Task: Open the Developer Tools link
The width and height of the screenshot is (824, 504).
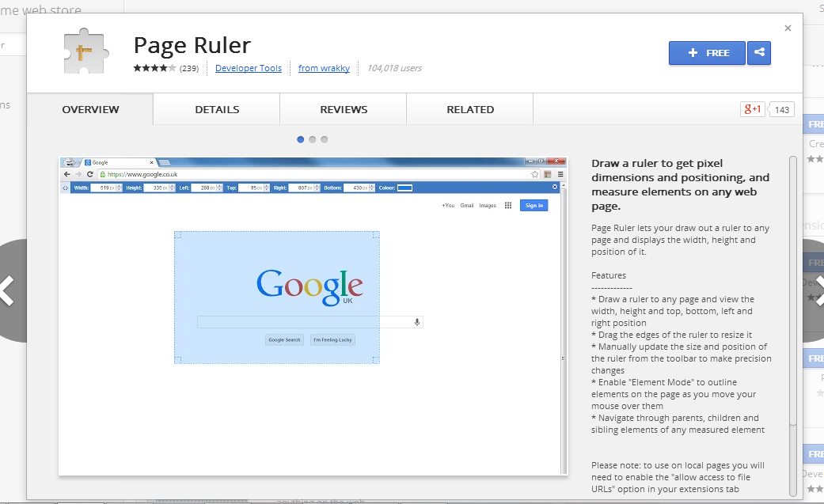Action: [249, 68]
